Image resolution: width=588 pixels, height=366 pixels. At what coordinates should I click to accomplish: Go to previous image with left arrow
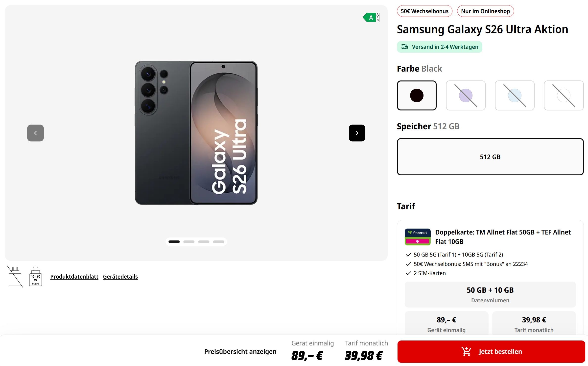[35, 133]
